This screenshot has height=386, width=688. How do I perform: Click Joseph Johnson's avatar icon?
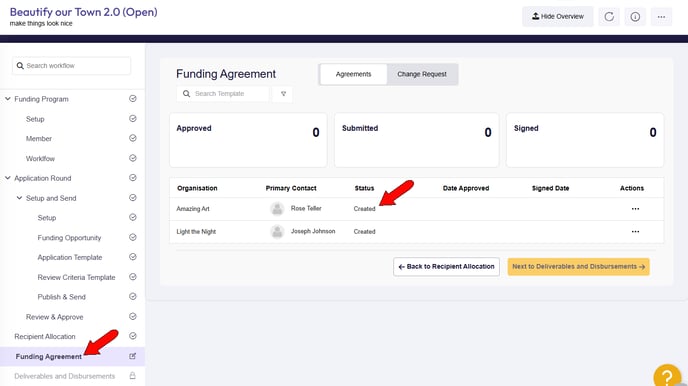(x=277, y=232)
